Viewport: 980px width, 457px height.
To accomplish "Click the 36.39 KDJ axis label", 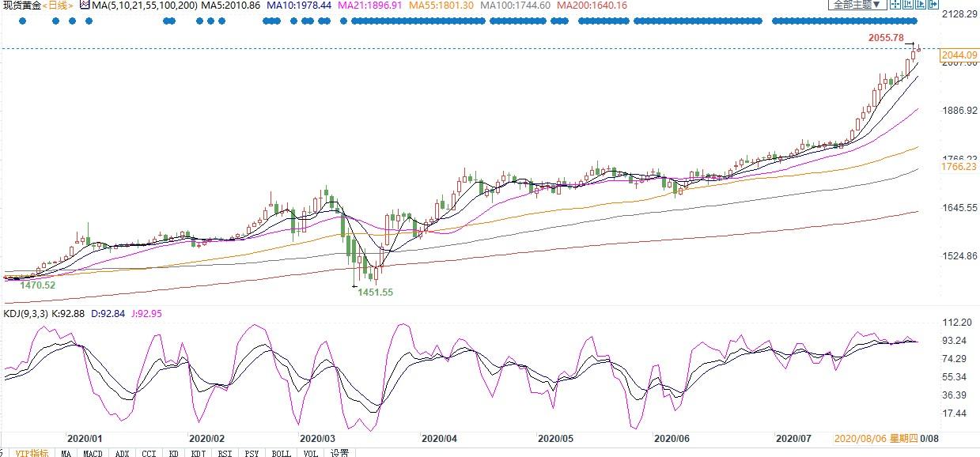I will (x=955, y=395).
